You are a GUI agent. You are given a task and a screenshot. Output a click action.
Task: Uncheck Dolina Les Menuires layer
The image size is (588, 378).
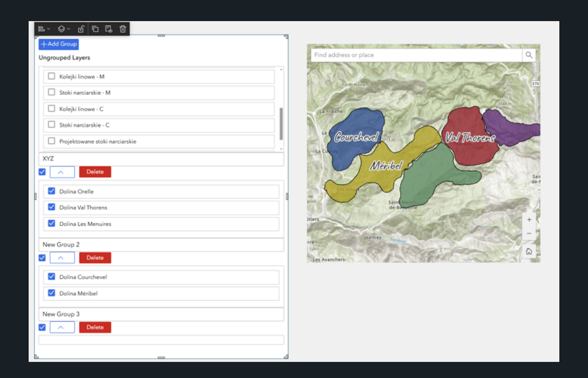[51, 224]
